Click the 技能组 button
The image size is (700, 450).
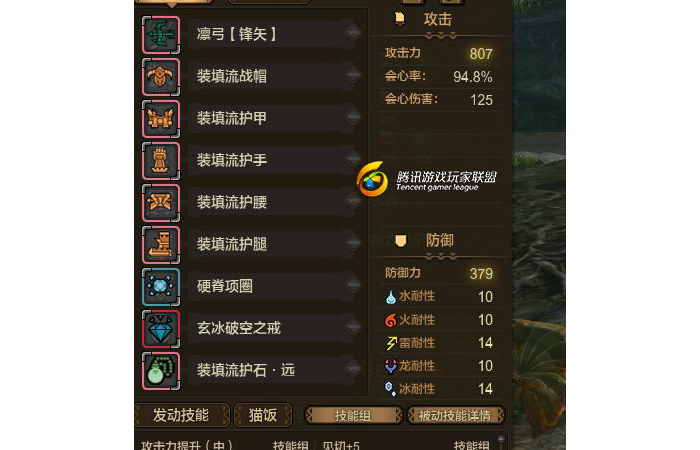[353, 416]
